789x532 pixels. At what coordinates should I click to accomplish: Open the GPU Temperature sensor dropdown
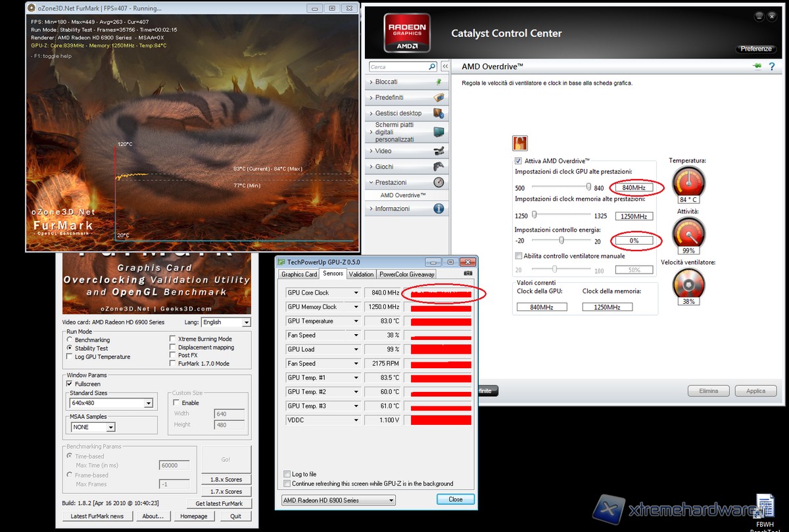[357, 321]
